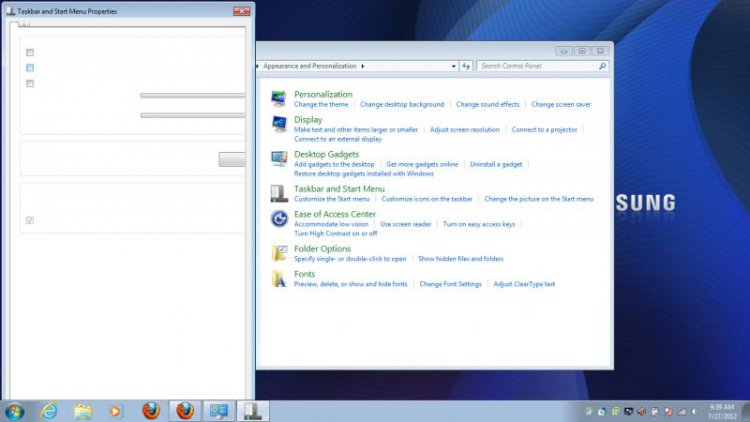
Task: Click Firefox icon next to Media Player icon
Action: tap(151, 411)
